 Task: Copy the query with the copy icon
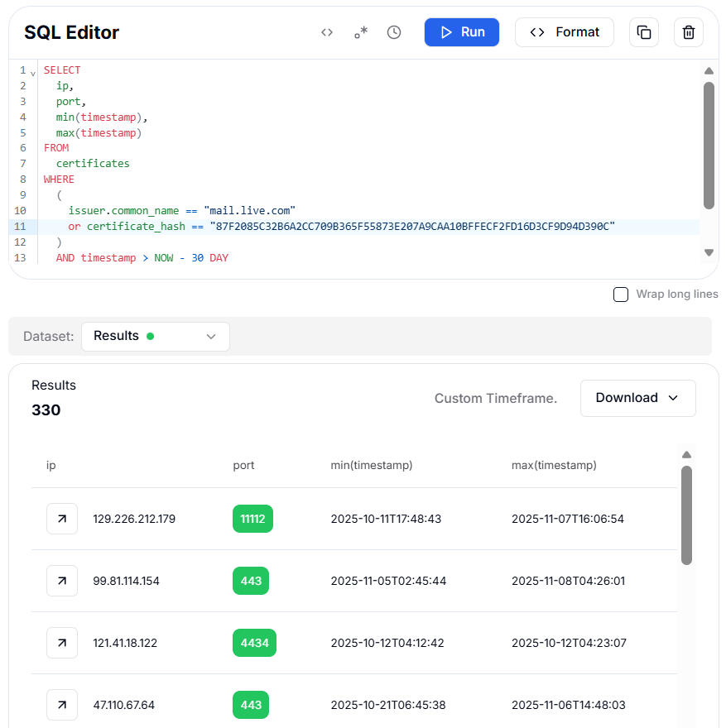[644, 32]
